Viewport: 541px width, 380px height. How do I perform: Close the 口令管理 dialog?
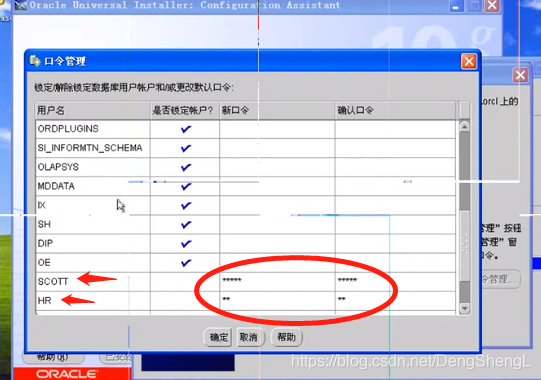[x=469, y=62]
